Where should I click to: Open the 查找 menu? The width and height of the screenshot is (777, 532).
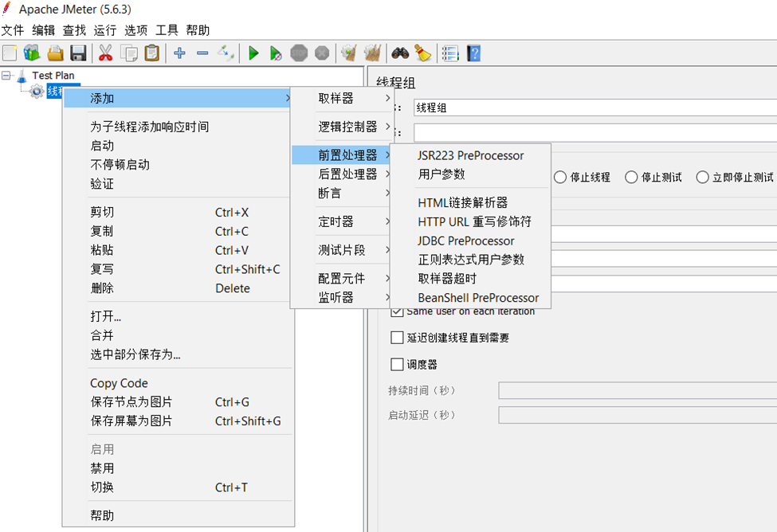click(74, 30)
